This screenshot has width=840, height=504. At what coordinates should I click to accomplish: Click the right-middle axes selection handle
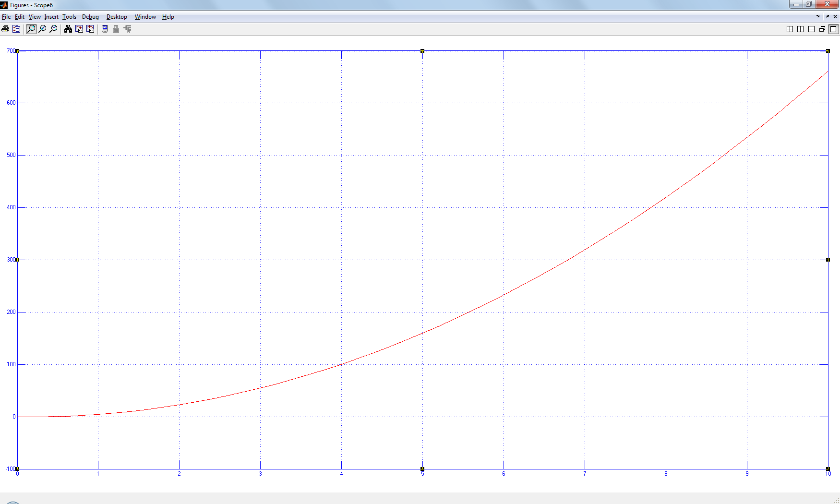pyautogui.click(x=828, y=260)
